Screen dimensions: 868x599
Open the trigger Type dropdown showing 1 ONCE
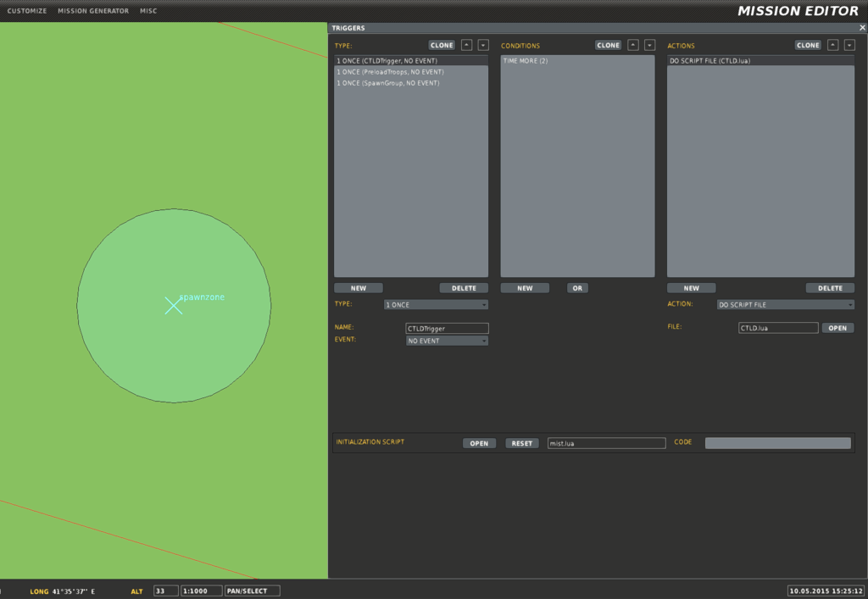point(436,304)
